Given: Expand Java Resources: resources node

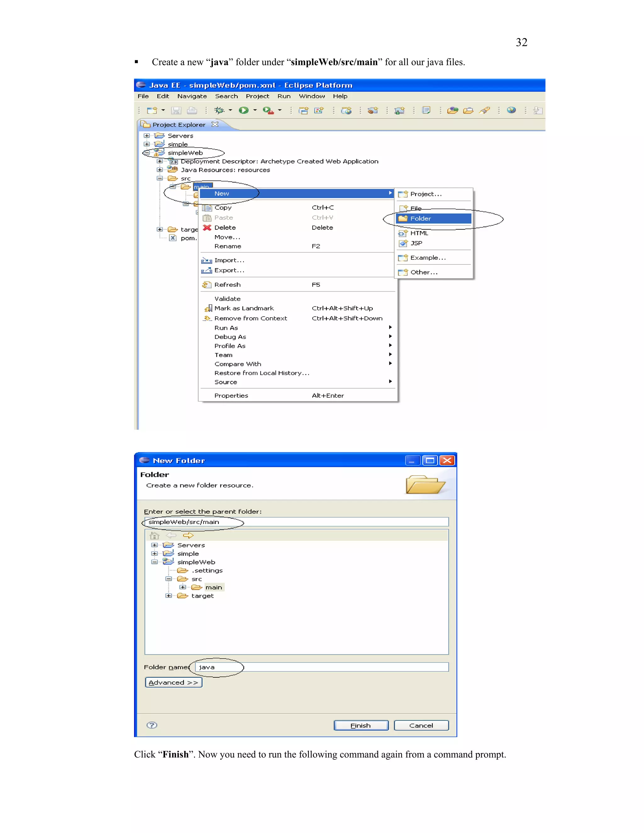Looking at the screenshot, I should [x=159, y=170].
